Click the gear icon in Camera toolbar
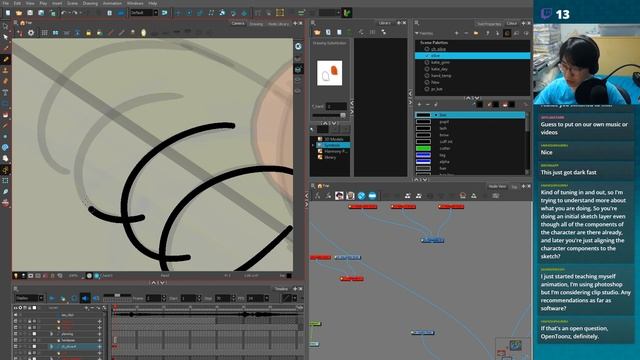 click(x=31, y=33)
